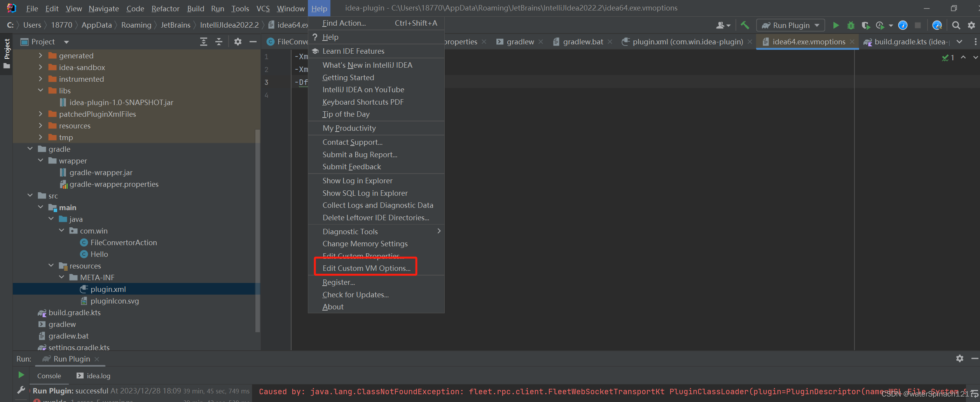Close the Run Plugin run tab
Viewport: 980px width, 402px height.
[x=97, y=359]
